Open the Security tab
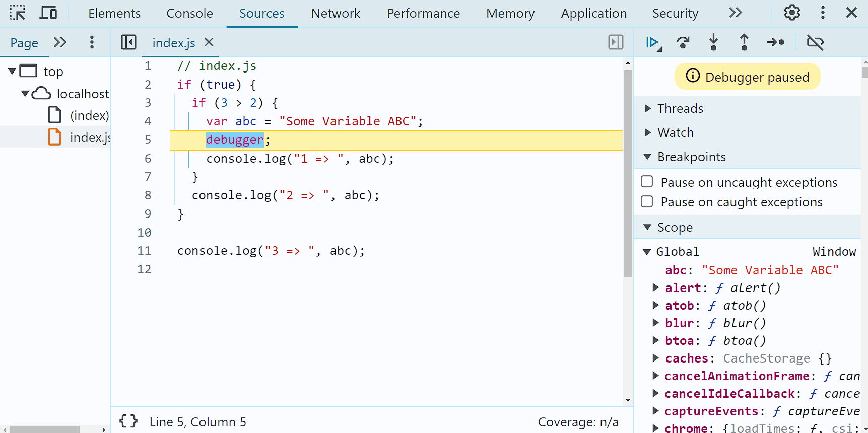The width and height of the screenshot is (868, 433). (x=675, y=13)
